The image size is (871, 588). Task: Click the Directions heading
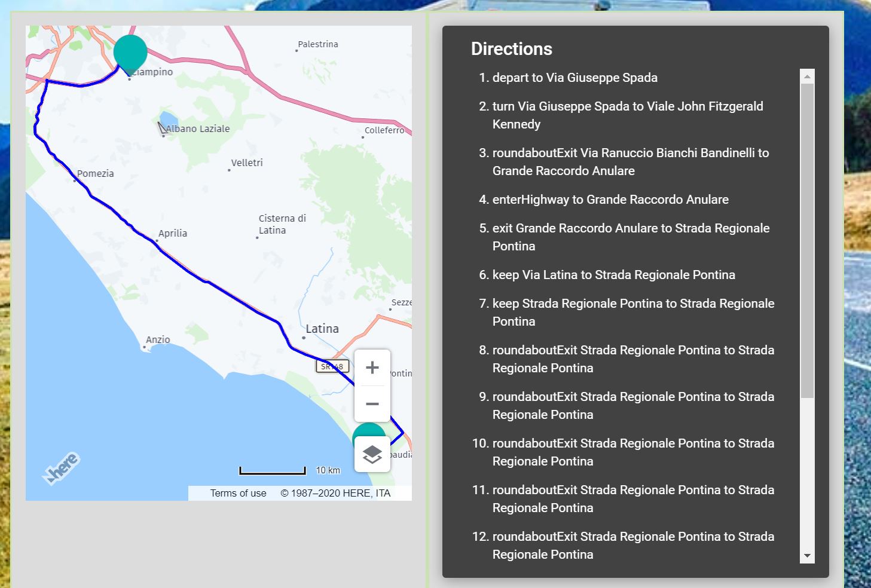click(512, 49)
